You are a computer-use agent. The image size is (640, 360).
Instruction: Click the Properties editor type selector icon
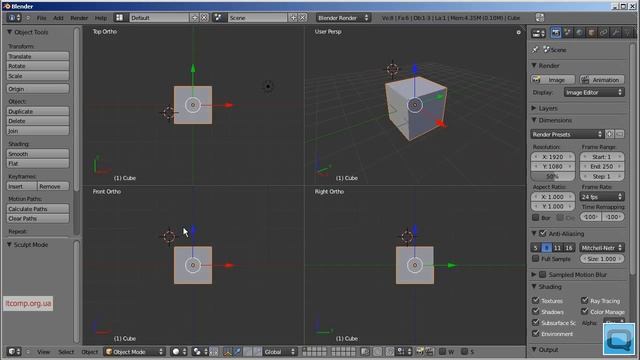click(538, 33)
